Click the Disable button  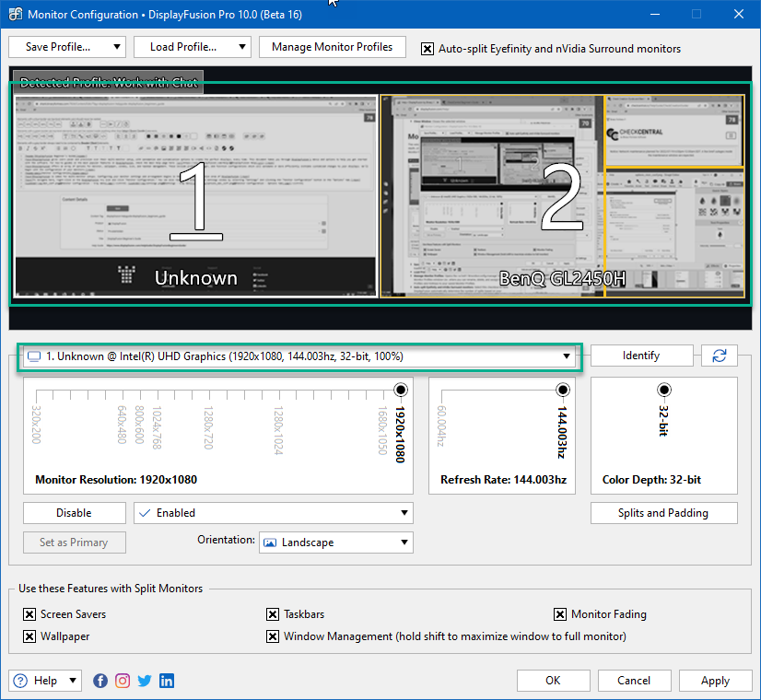pos(75,513)
